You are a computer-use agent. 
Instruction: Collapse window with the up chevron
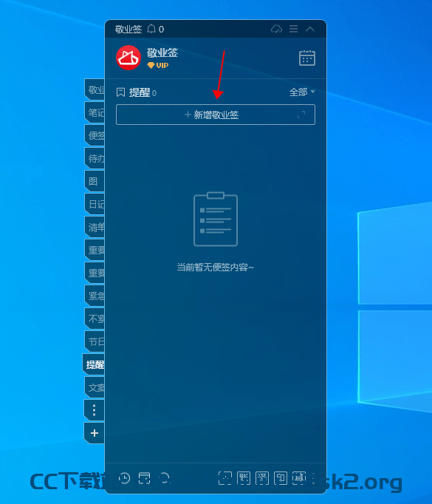point(310,29)
